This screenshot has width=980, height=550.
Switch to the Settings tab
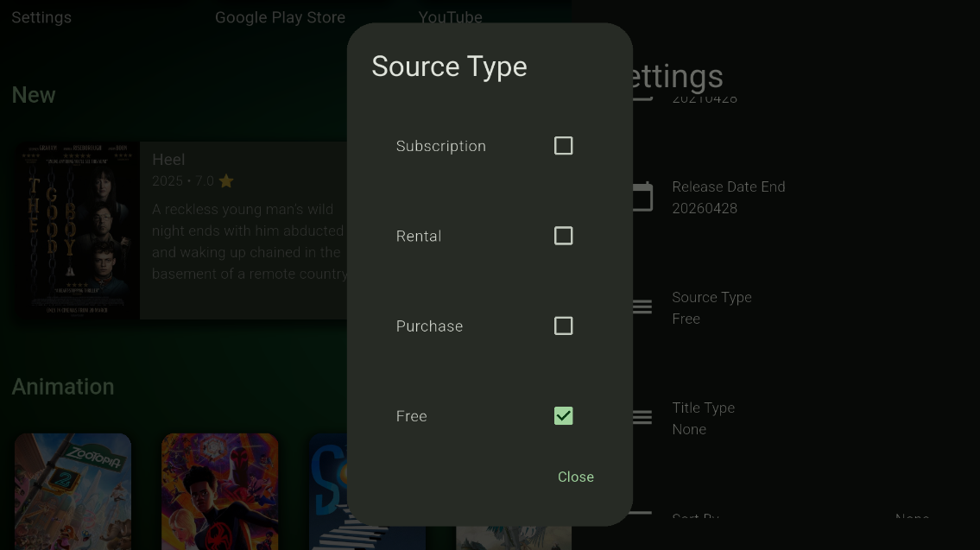41,16
